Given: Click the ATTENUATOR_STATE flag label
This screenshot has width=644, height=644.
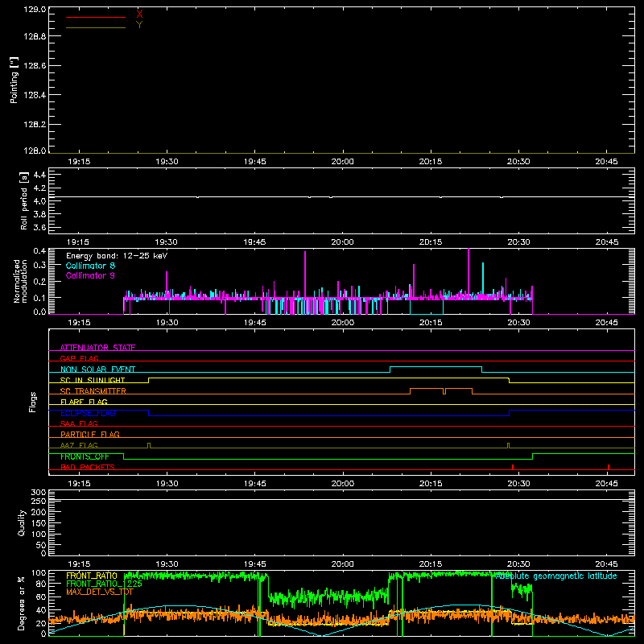Looking at the screenshot, I should 97,348.
